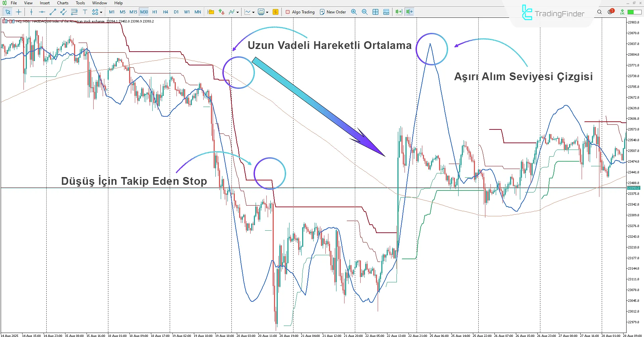Click the zoom out magnifier icon
Image resolution: width=644 pixels, height=337 pixels.
tap(365, 12)
